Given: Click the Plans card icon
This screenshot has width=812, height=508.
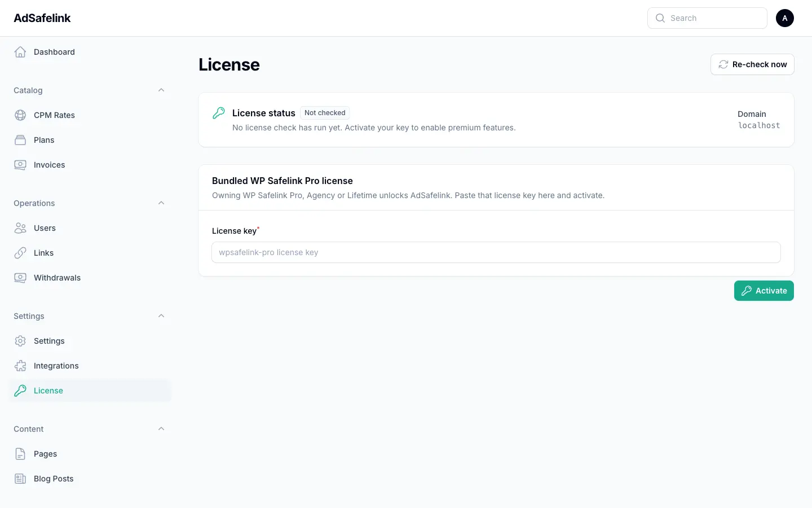Looking at the screenshot, I should 20,140.
